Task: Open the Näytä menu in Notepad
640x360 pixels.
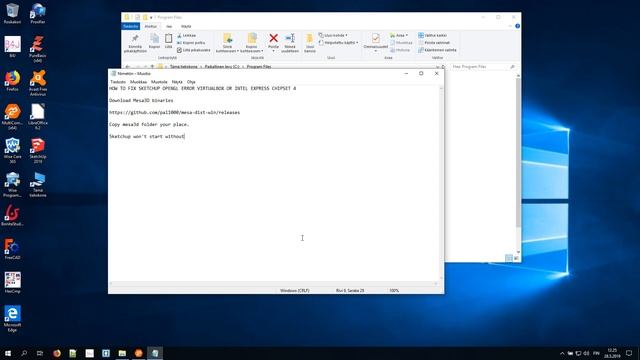Action: 177,82
